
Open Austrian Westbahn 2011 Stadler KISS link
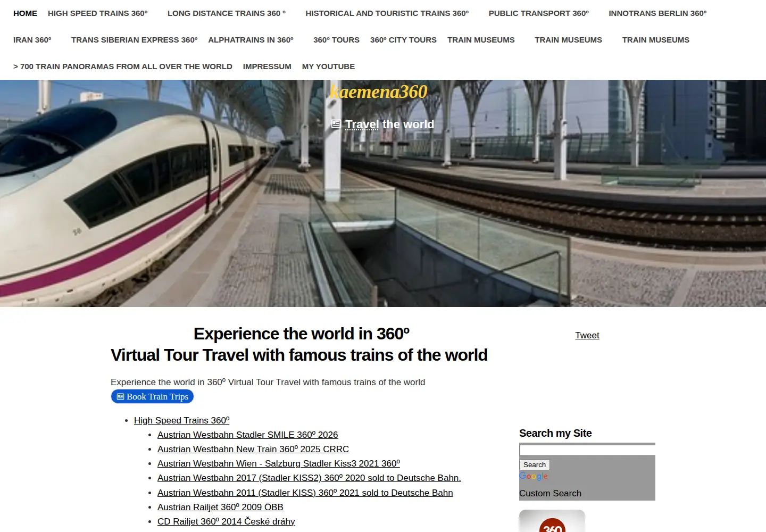[305, 493]
